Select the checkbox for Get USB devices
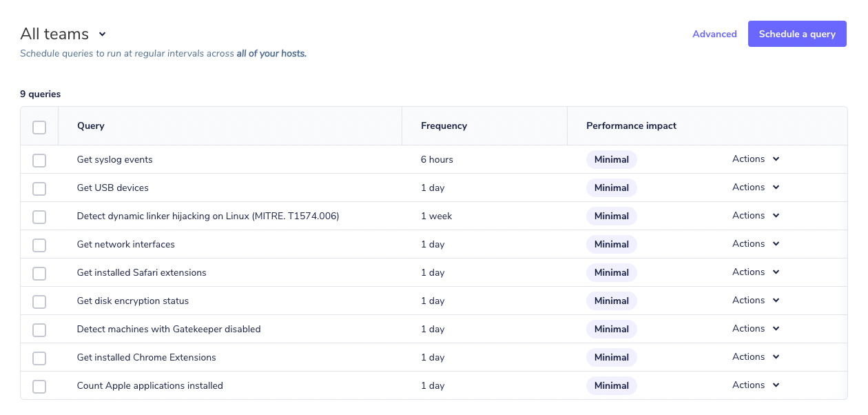Image resolution: width=868 pixels, height=415 pixels. click(39, 188)
